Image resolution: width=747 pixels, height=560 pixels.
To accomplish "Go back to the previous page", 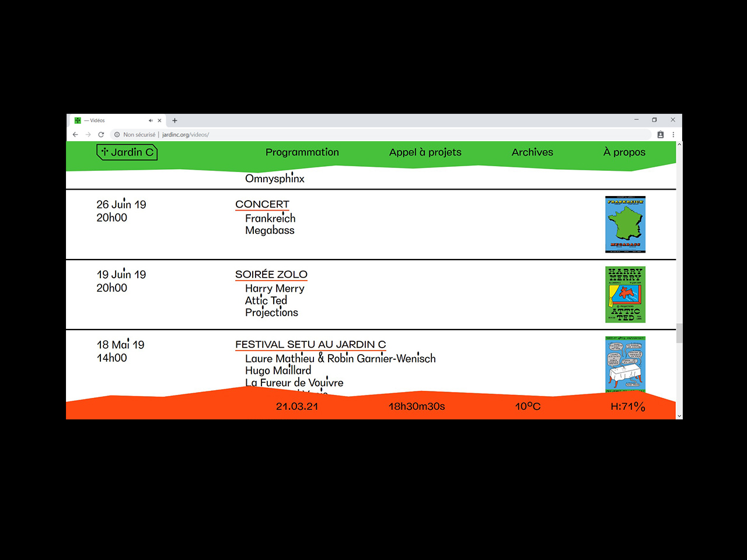I will pos(75,135).
